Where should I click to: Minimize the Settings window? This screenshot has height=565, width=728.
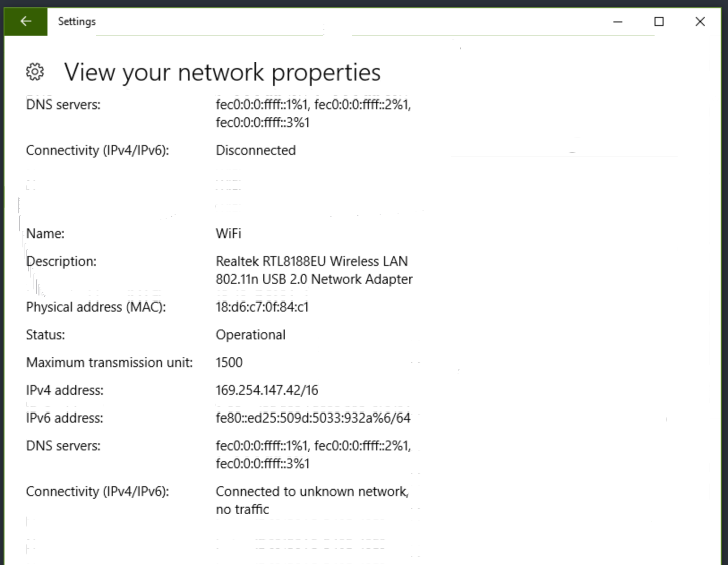[x=618, y=21]
